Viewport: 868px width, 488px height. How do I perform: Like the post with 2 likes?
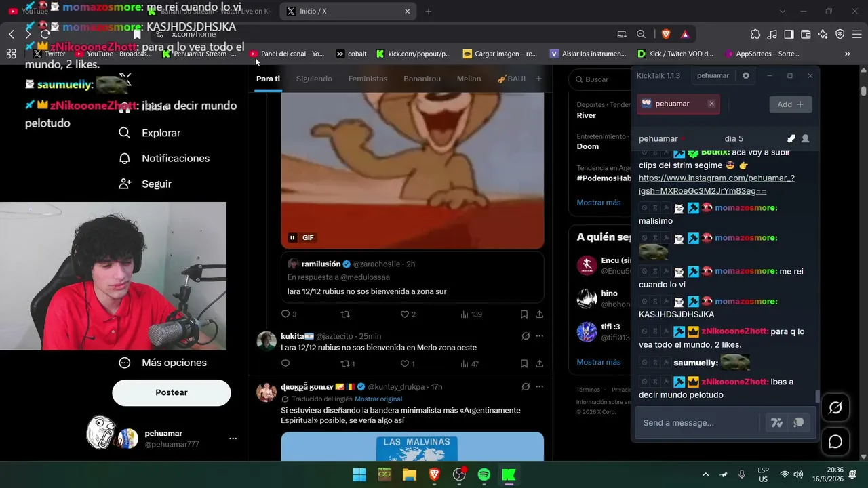(405, 314)
